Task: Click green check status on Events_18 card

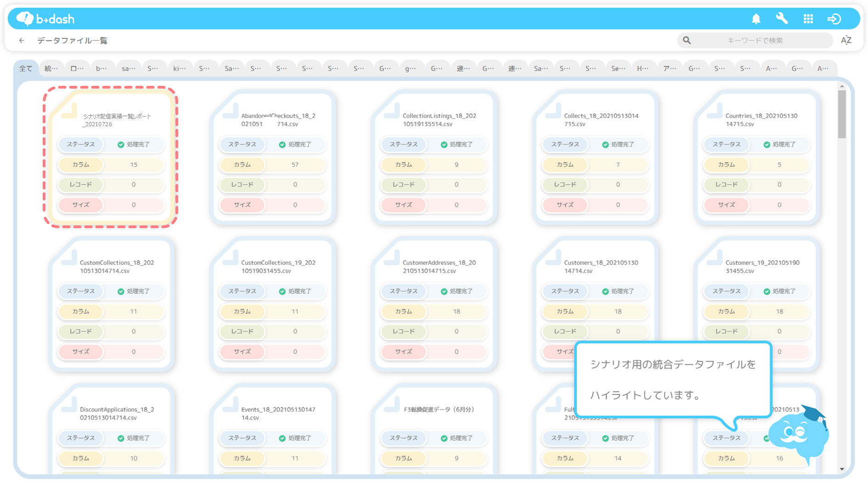Action: pos(282,438)
